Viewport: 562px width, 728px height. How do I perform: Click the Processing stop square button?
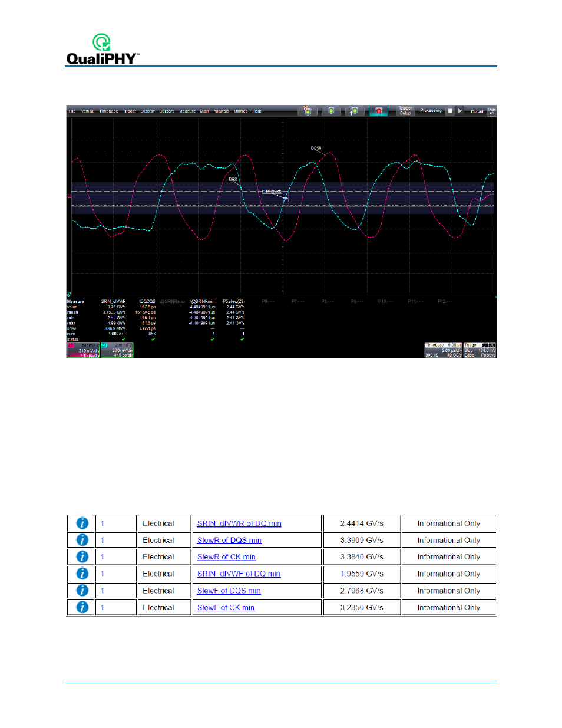[x=450, y=111]
